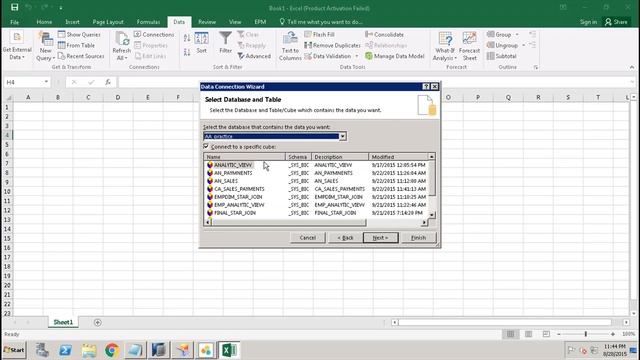
Task: Click Next in the Data Connection Wizard
Action: [x=380, y=238]
